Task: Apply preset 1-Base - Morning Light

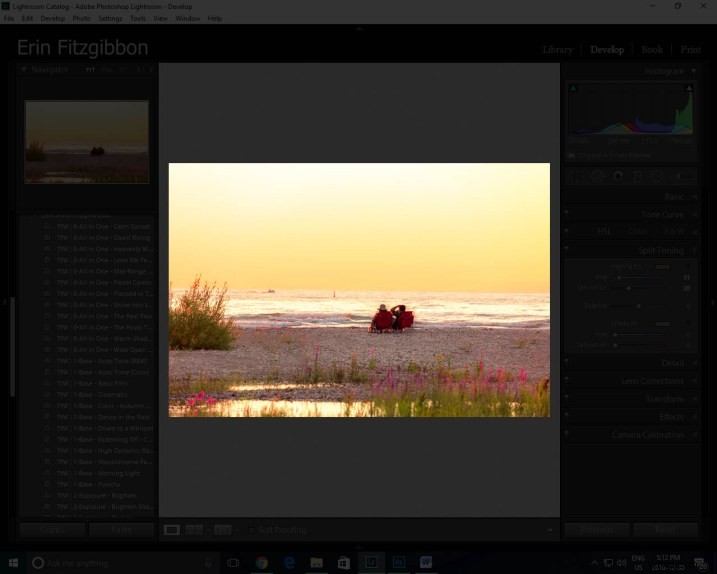Action: (x=99, y=473)
